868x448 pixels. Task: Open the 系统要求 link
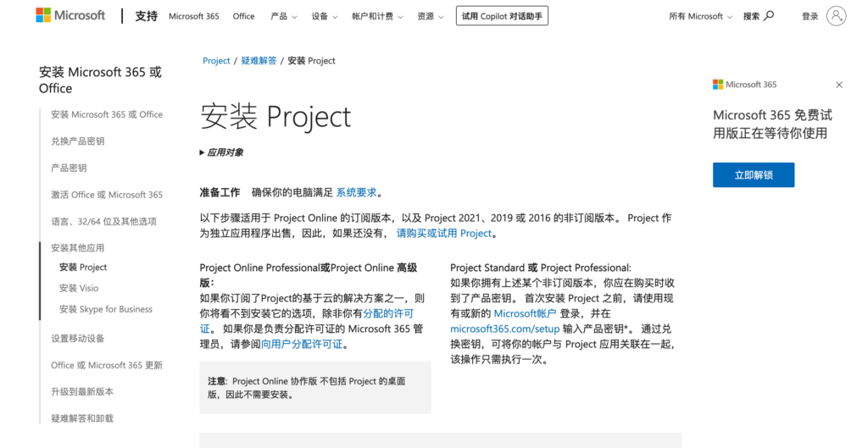click(356, 192)
